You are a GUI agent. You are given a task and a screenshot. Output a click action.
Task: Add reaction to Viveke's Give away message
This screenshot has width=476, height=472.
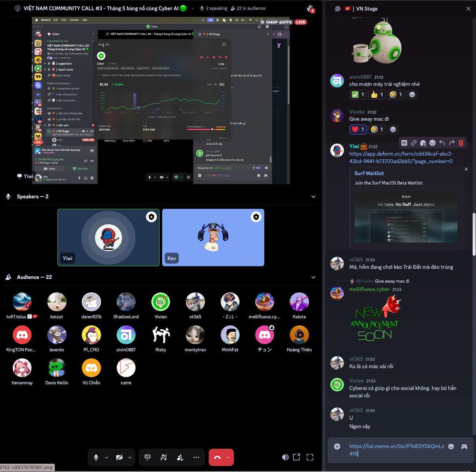[393, 129]
